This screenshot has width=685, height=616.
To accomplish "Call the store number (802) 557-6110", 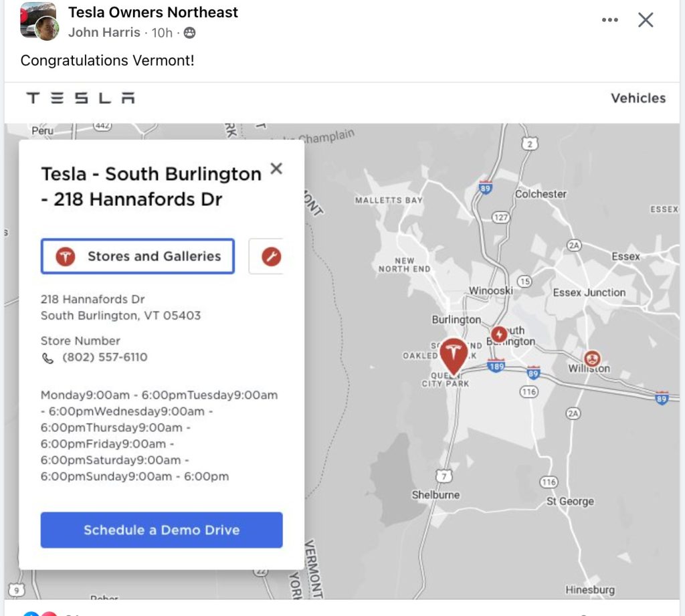I will point(105,357).
